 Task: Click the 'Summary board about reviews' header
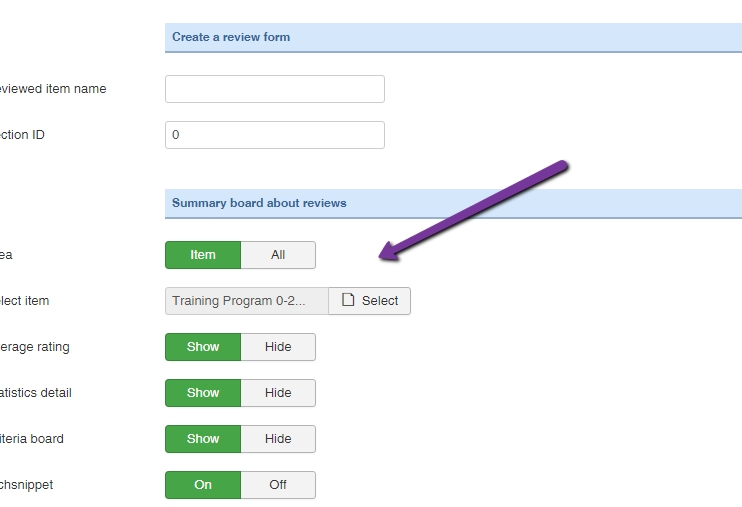click(x=259, y=203)
